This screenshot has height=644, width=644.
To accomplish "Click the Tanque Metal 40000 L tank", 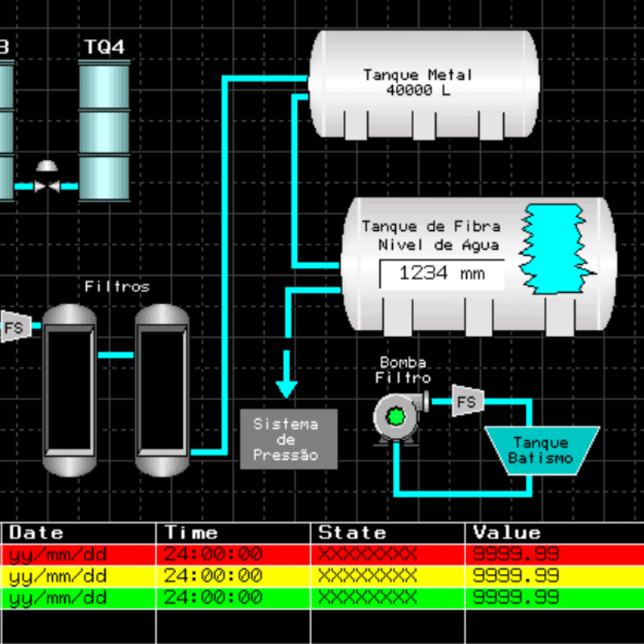I will [x=424, y=85].
